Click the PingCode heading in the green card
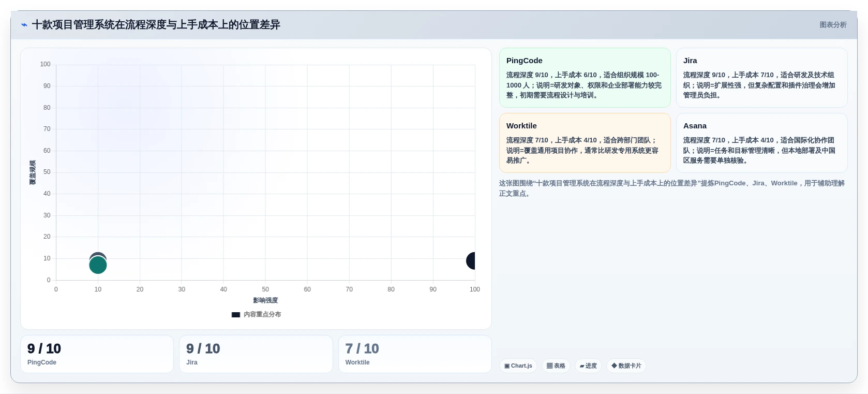The image size is (868, 394). (x=525, y=61)
